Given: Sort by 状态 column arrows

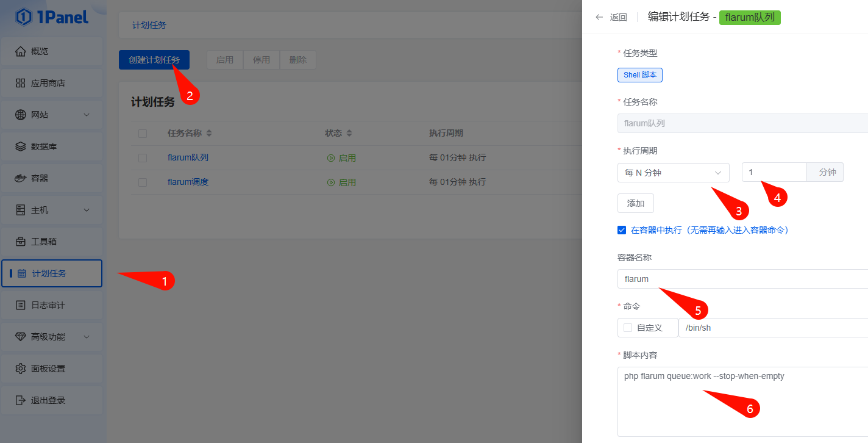Looking at the screenshot, I should pyautogui.click(x=349, y=133).
